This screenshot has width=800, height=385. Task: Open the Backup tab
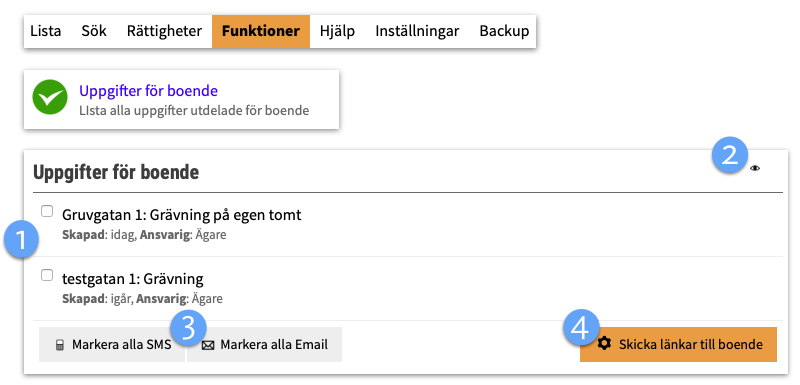coord(504,31)
